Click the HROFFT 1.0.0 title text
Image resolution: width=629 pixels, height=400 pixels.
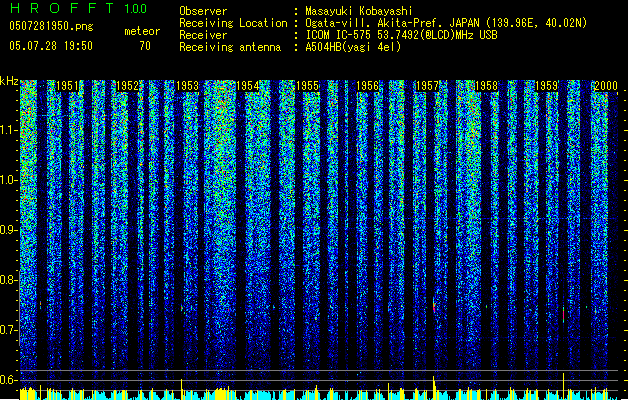click(79, 8)
